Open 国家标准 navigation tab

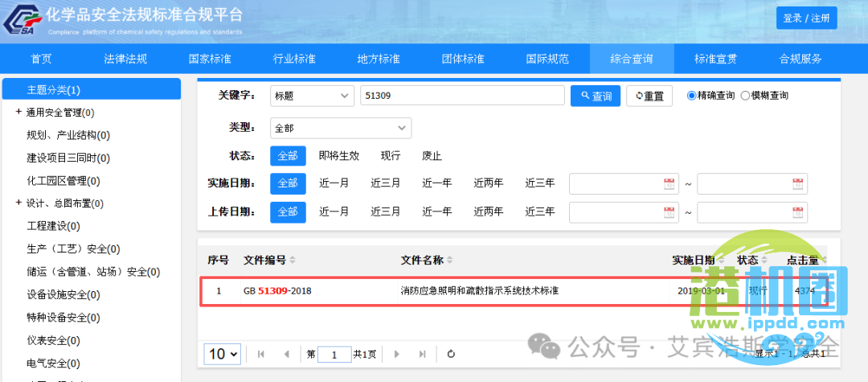click(x=210, y=59)
